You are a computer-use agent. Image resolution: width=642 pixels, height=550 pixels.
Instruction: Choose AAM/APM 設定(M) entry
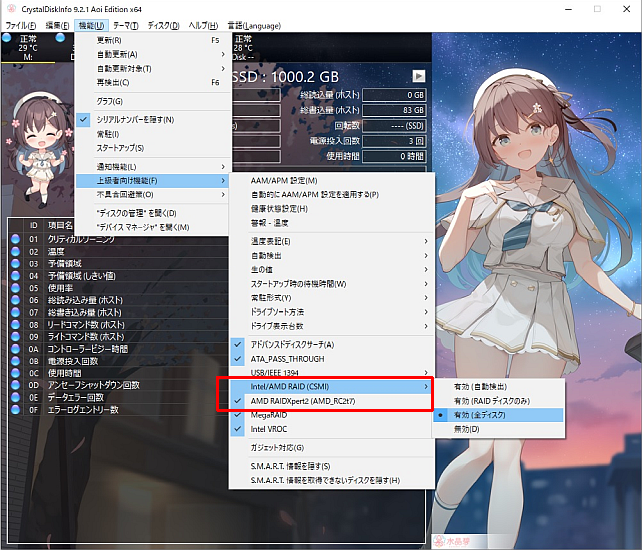coord(332,181)
